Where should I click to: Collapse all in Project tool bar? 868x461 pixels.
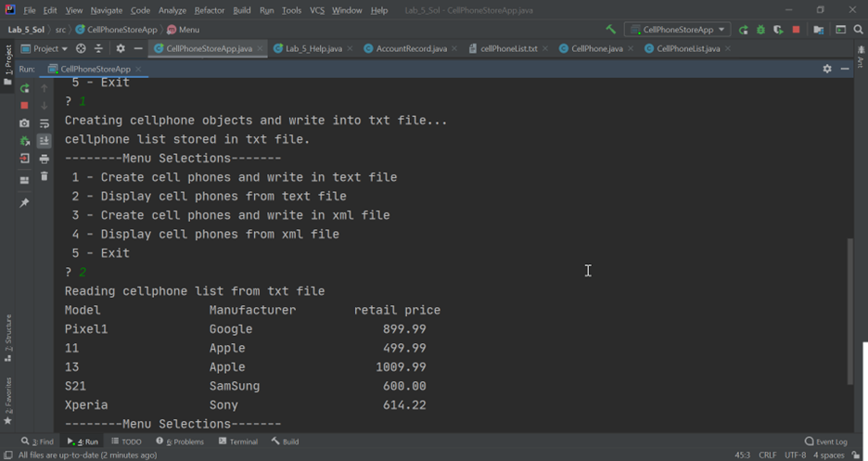pyautogui.click(x=98, y=49)
